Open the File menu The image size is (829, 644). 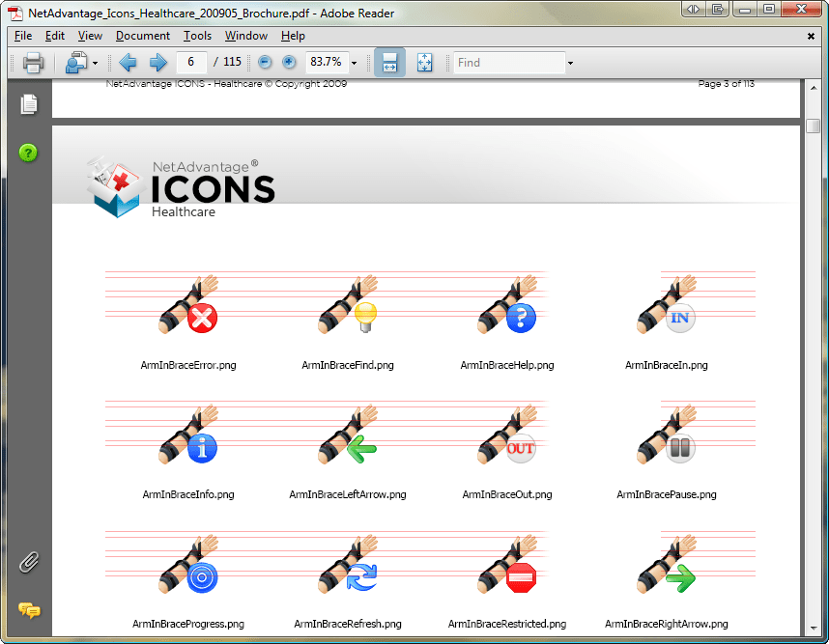[23, 36]
